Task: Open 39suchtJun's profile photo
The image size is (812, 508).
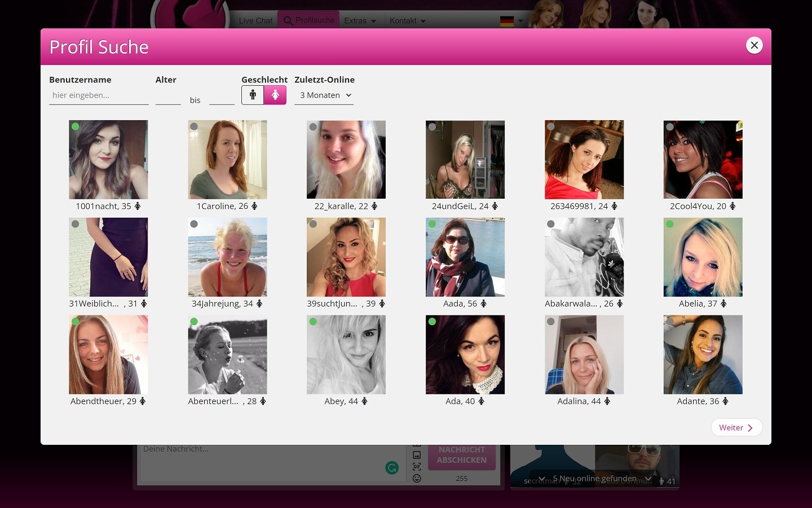Action: point(346,257)
